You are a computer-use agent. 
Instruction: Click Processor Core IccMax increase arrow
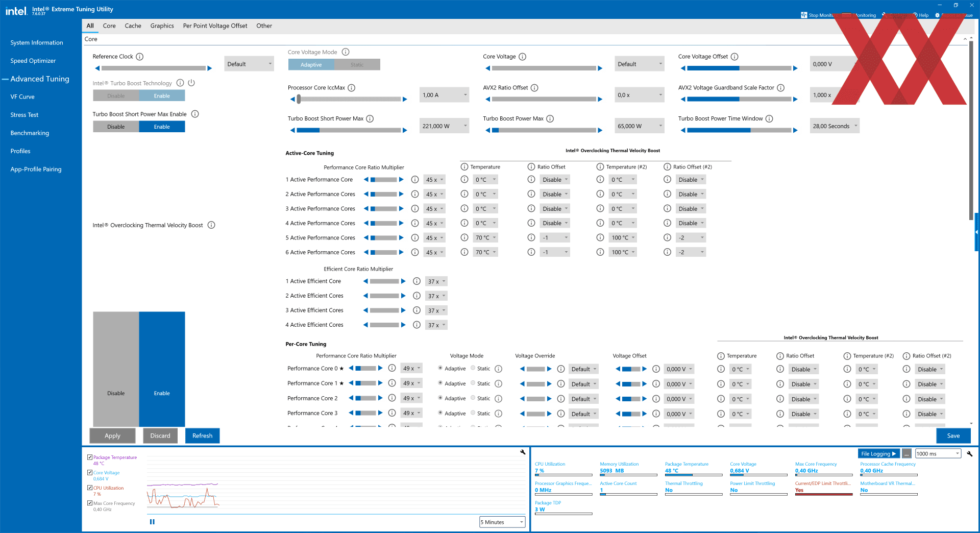[x=405, y=99]
